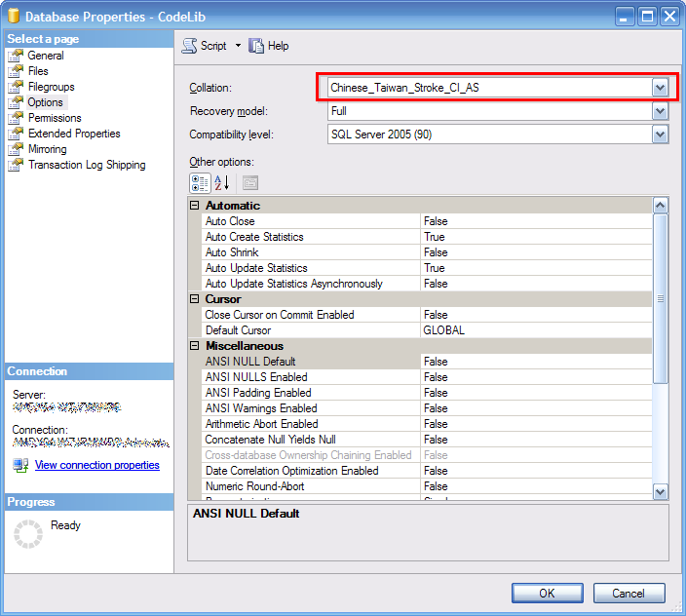Viewport: 686px width, 616px height.
Task: Open the Permissions page
Action: pyautogui.click(x=55, y=118)
